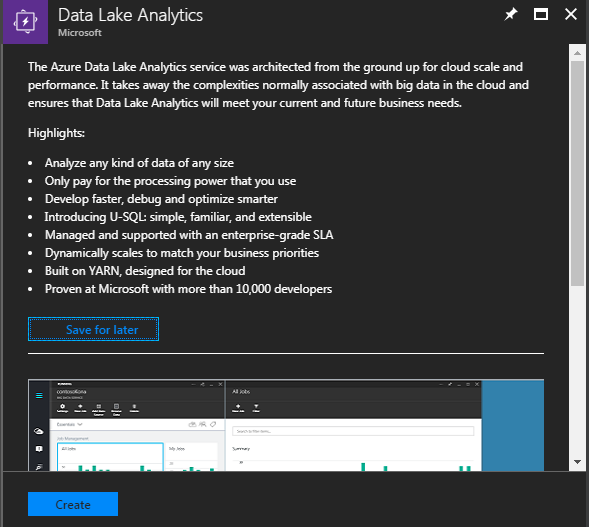Image resolution: width=589 pixels, height=527 pixels.
Task: Maximize the Data Lake Analytics blade
Action: tap(541, 15)
